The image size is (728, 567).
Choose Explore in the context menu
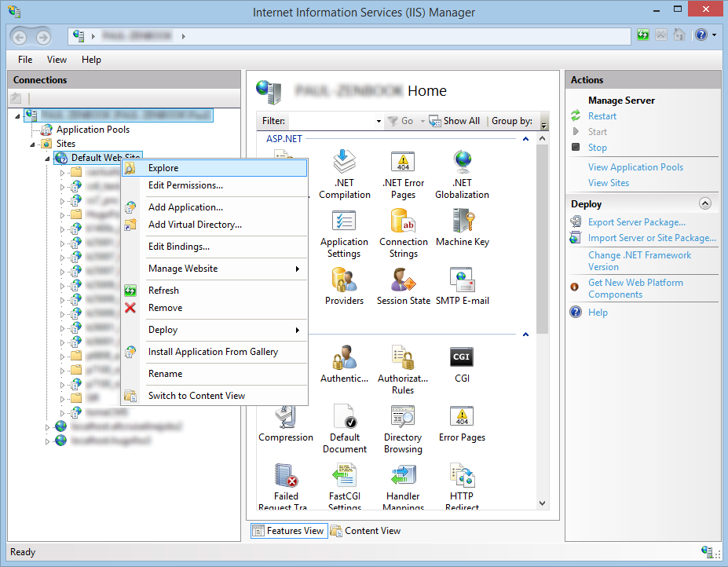click(214, 168)
